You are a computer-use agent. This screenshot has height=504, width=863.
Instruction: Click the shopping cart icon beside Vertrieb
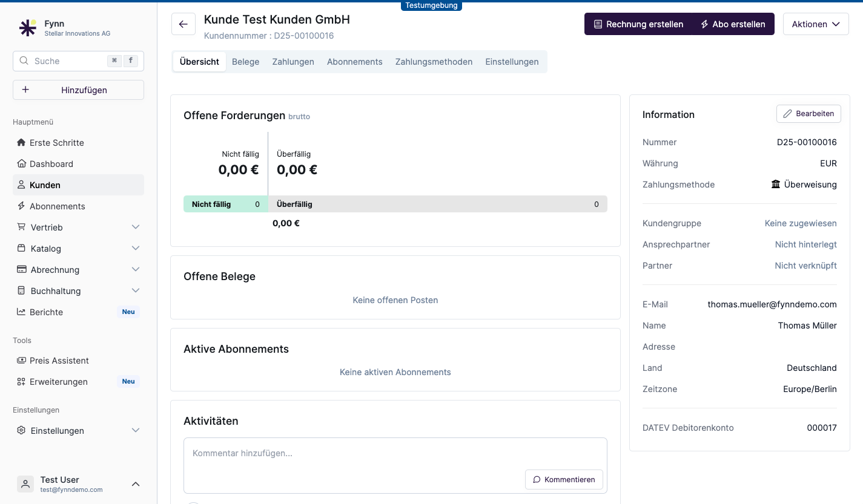coord(22,227)
